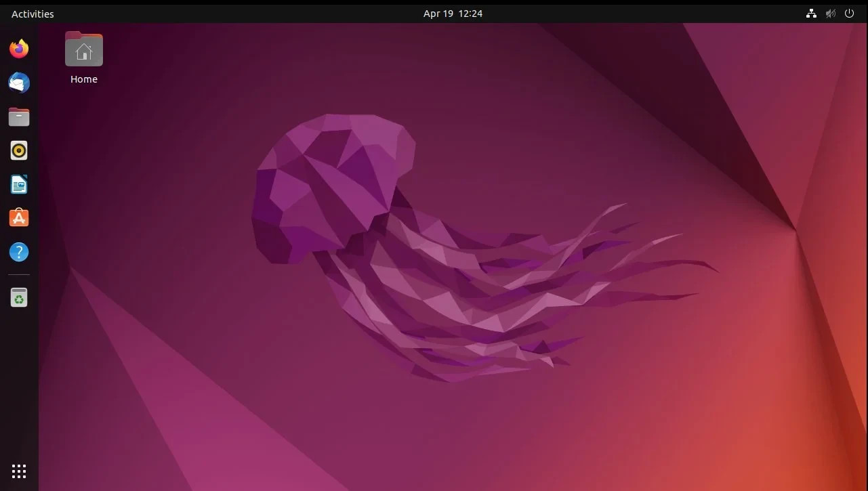Show Applications grid

pyautogui.click(x=19, y=471)
